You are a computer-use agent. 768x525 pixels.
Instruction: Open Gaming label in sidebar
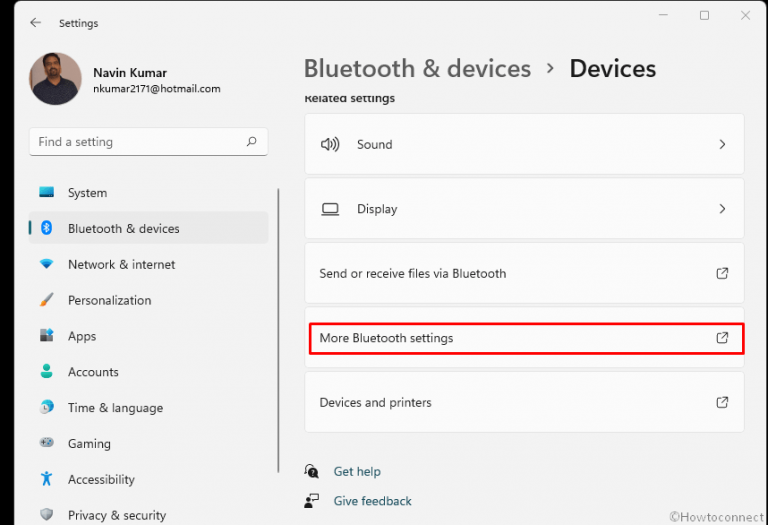coord(89,444)
